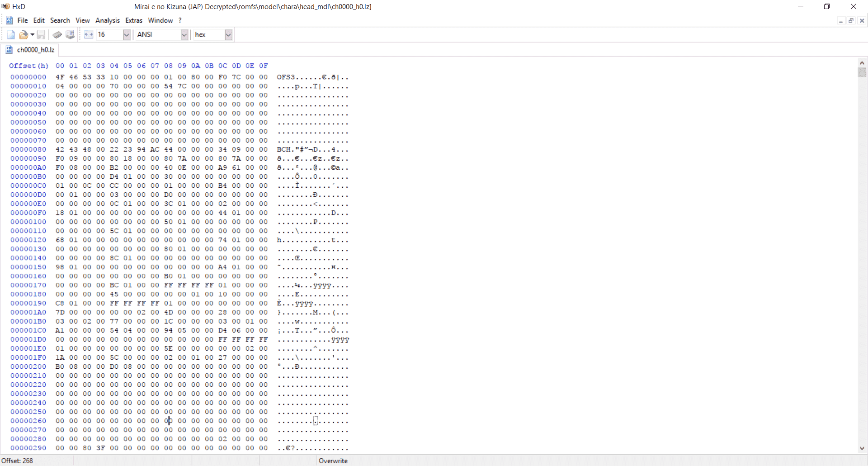868x466 pixels.
Task: Minimize the inner document window
Action: pyautogui.click(x=841, y=21)
